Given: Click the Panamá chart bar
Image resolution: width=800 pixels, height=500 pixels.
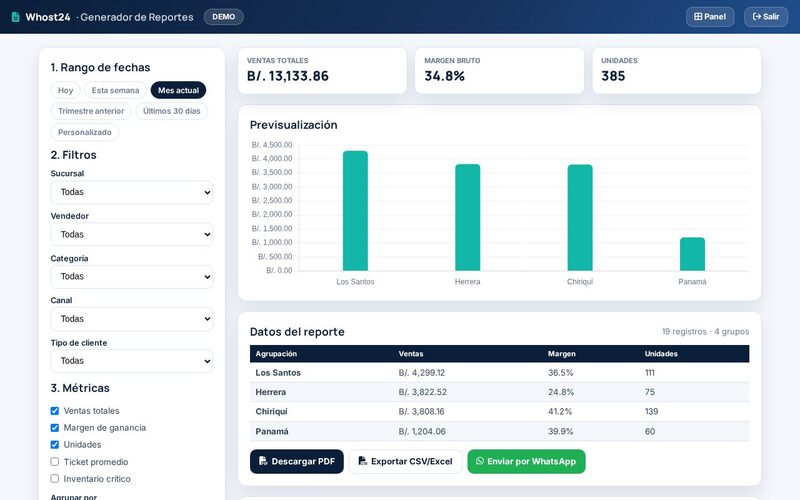Looking at the screenshot, I should (x=692, y=254).
